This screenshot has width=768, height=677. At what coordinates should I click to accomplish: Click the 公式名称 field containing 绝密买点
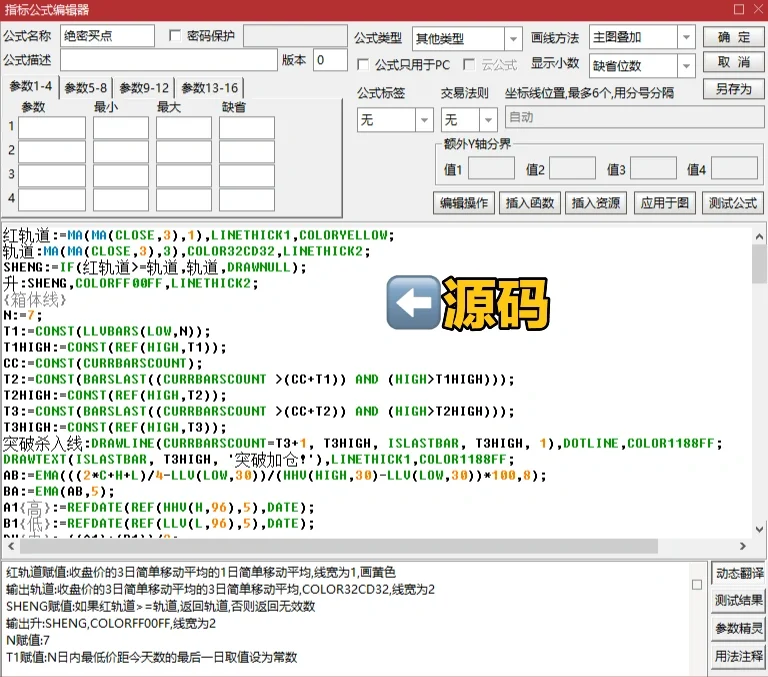tap(108, 36)
